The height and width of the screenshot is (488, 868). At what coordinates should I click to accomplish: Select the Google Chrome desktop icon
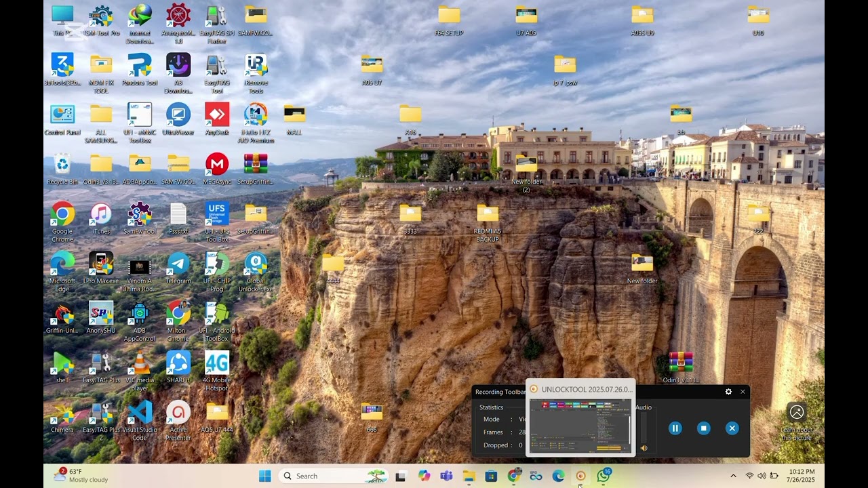62,222
